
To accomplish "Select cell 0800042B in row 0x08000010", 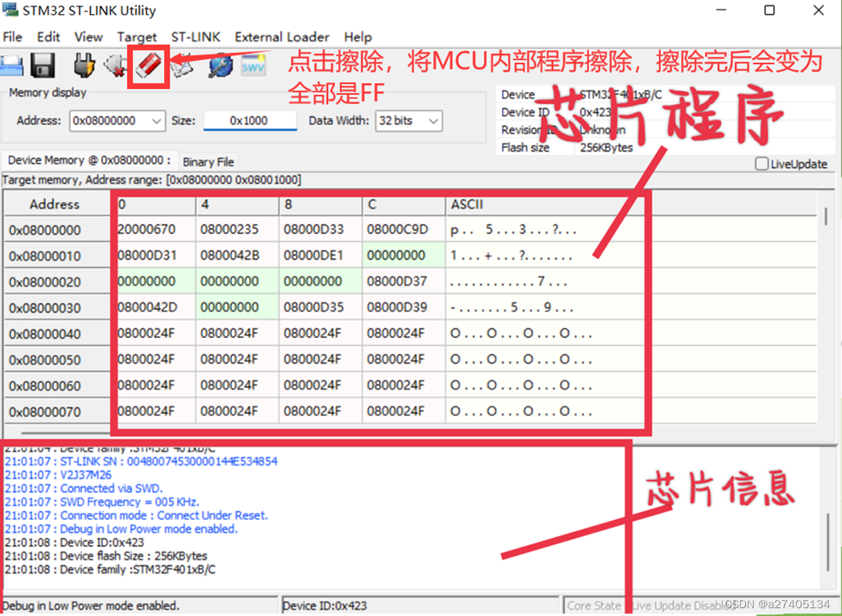I will (x=237, y=255).
